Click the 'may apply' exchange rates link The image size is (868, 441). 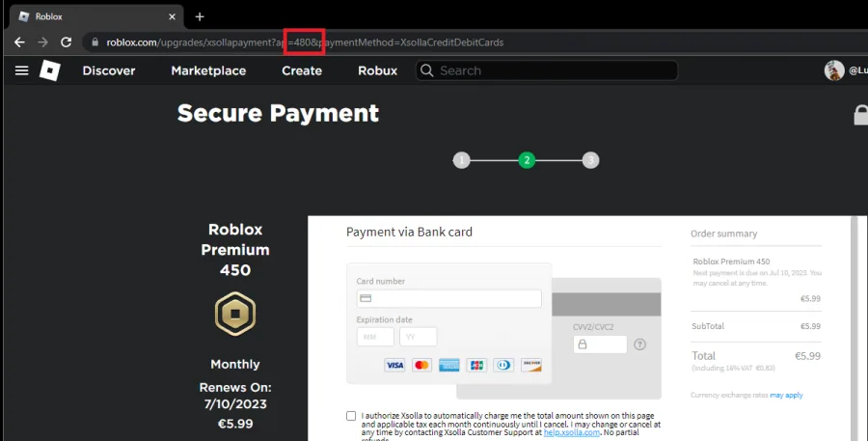click(786, 395)
